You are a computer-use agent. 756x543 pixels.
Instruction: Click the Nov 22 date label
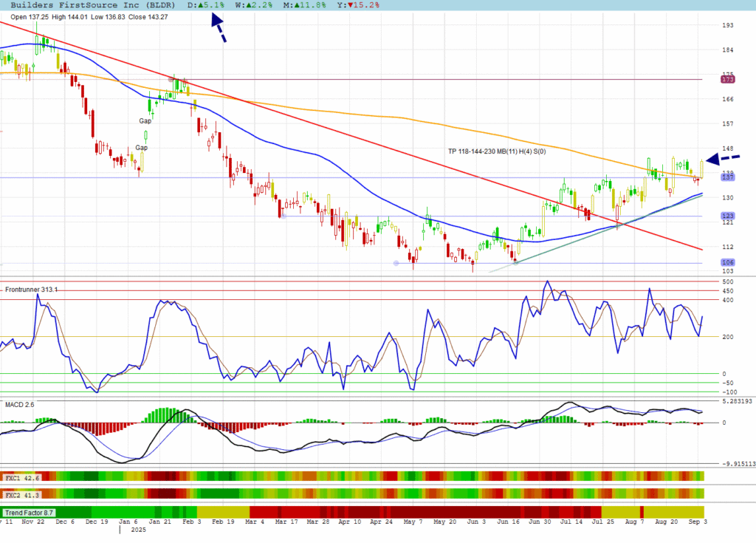tap(32, 522)
